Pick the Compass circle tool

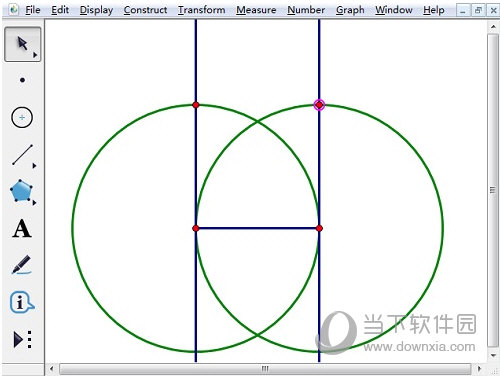coord(22,118)
